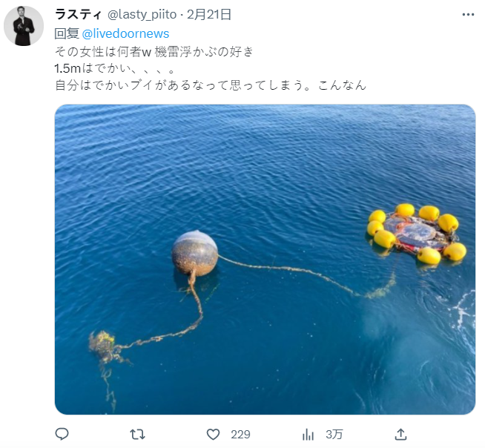Click the tweet line starting その女性は何者w
Screen dimensions: 485x448
coord(154,52)
